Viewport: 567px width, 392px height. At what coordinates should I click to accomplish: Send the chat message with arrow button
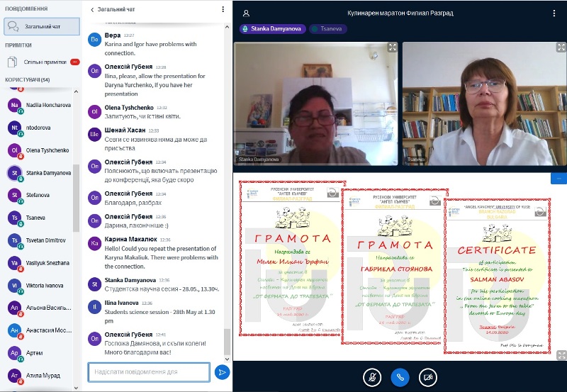coord(222,371)
